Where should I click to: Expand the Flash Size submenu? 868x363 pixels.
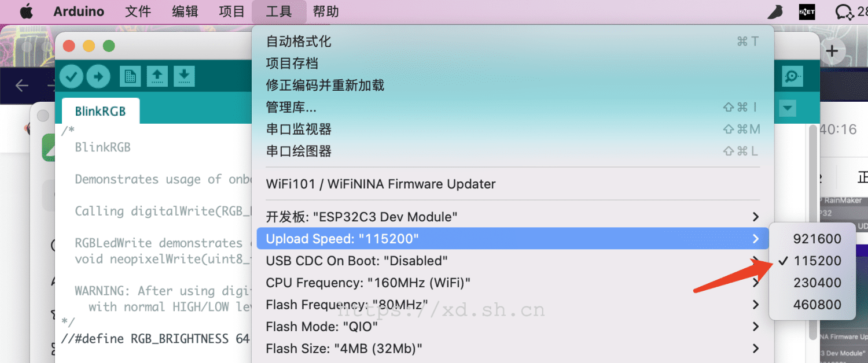513,349
